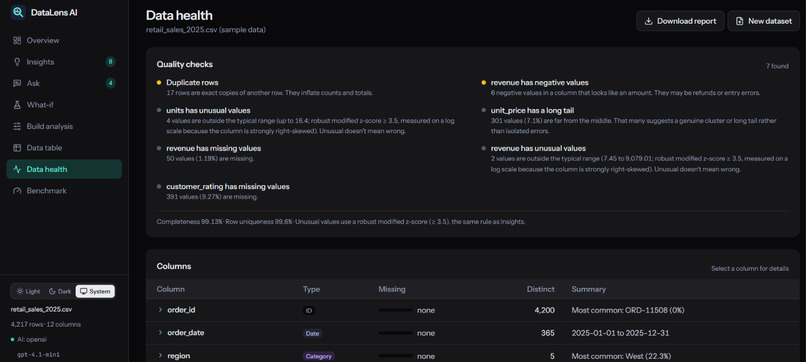This screenshot has width=806, height=362.
Task: Click the Overview grid icon in sidebar
Action: point(17,40)
